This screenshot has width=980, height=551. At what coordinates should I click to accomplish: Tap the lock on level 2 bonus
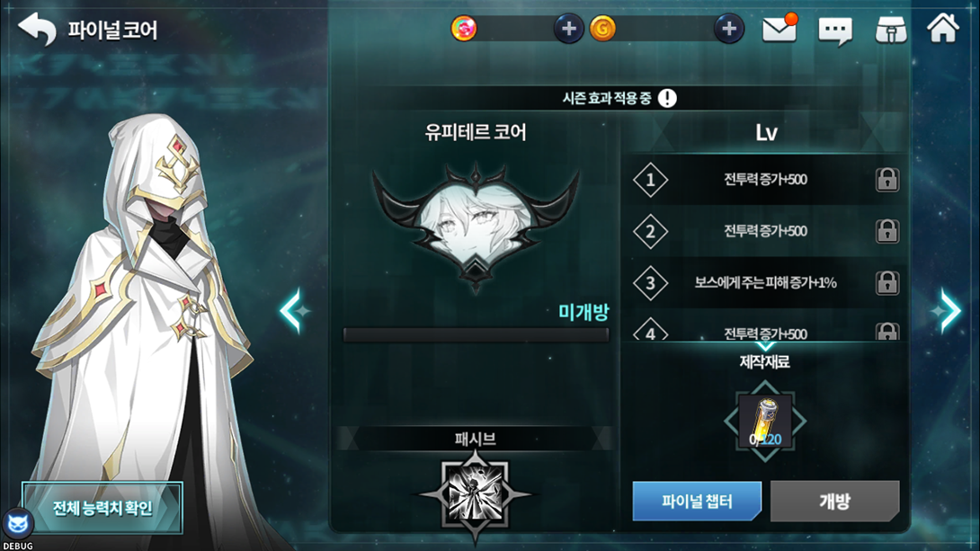pos(886,231)
